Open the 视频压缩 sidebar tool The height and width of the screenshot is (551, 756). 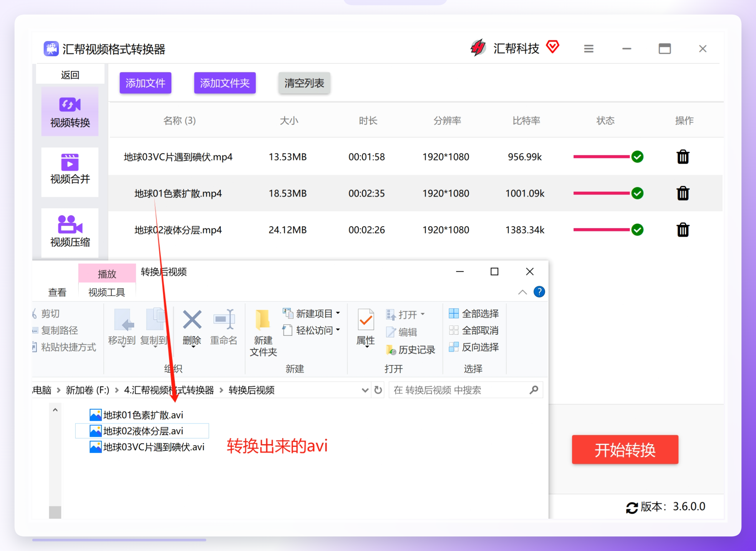click(70, 232)
